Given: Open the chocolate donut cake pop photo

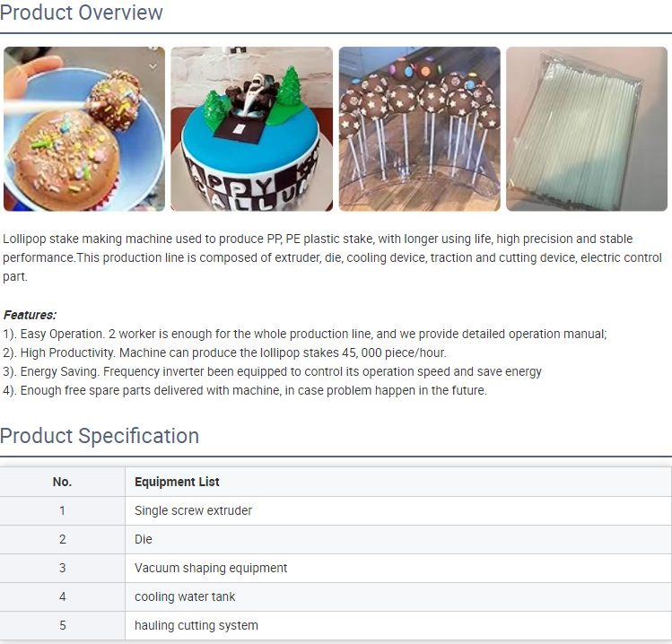Looking at the screenshot, I should pos(84,129).
